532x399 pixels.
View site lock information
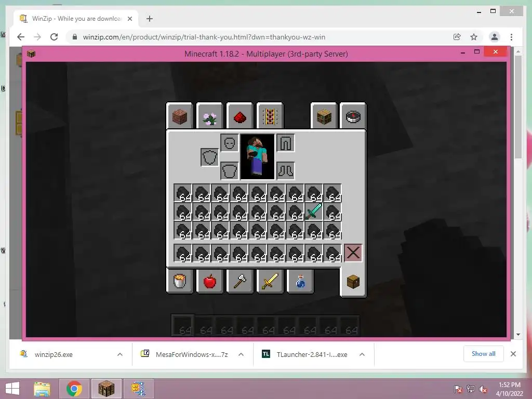pyautogui.click(x=75, y=37)
